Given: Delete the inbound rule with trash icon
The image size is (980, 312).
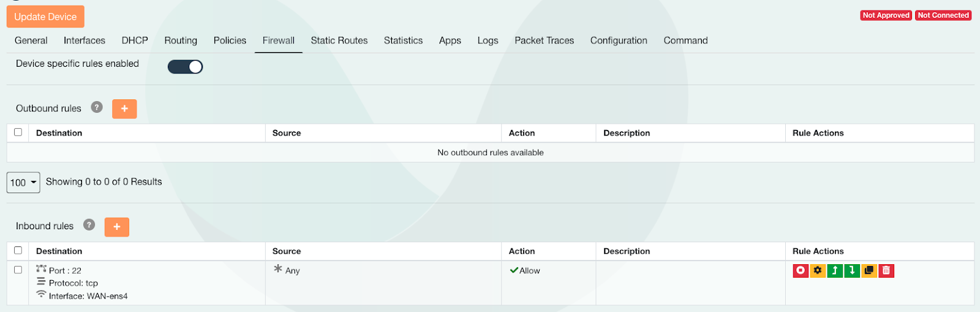Looking at the screenshot, I should coord(886,270).
